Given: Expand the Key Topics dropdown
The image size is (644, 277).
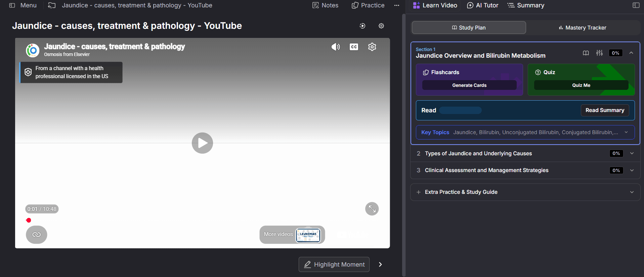Looking at the screenshot, I should click(626, 132).
